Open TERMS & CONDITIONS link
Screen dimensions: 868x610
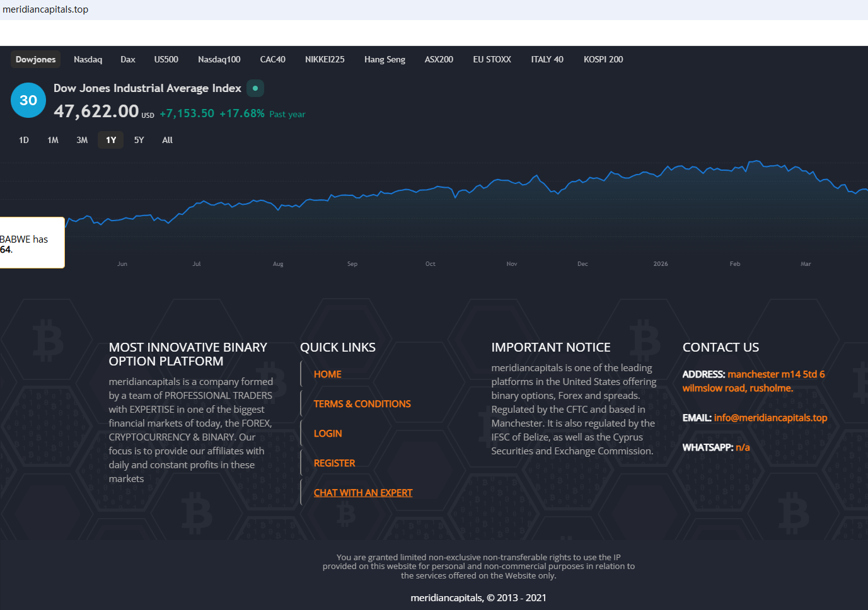[x=362, y=404]
